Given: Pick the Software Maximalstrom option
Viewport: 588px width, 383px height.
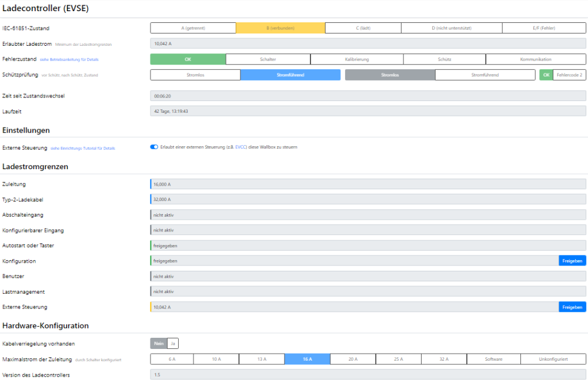Looking at the screenshot, I should tap(493, 359).
